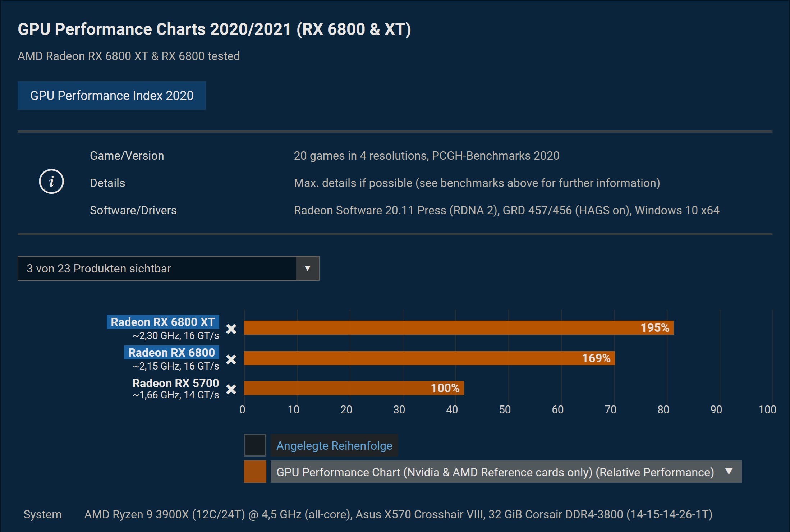Image resolution: width=790 pixels, height=532 pixels.
Task: Click the Software/Drivers label
Action: (133, 210)
